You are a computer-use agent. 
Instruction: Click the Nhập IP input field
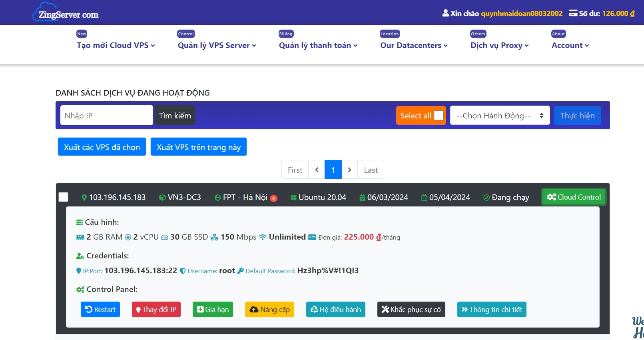coord(107,116)
